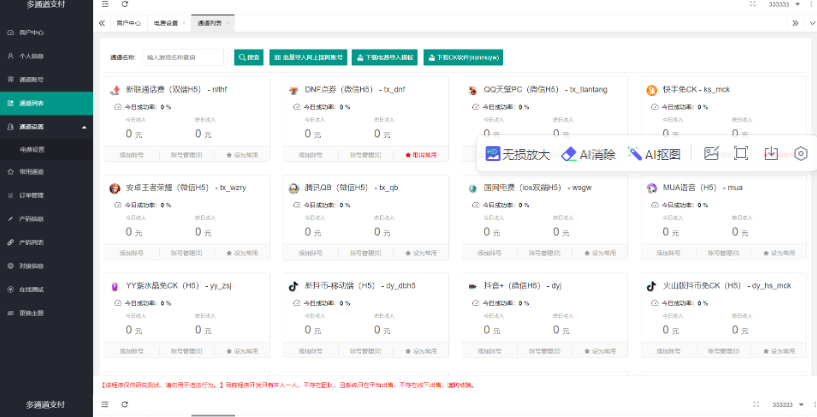Click 账号管理 on MUA语音 card
Image resolution: width=817 pixels, height=417 pixels.
click(723, 253)
